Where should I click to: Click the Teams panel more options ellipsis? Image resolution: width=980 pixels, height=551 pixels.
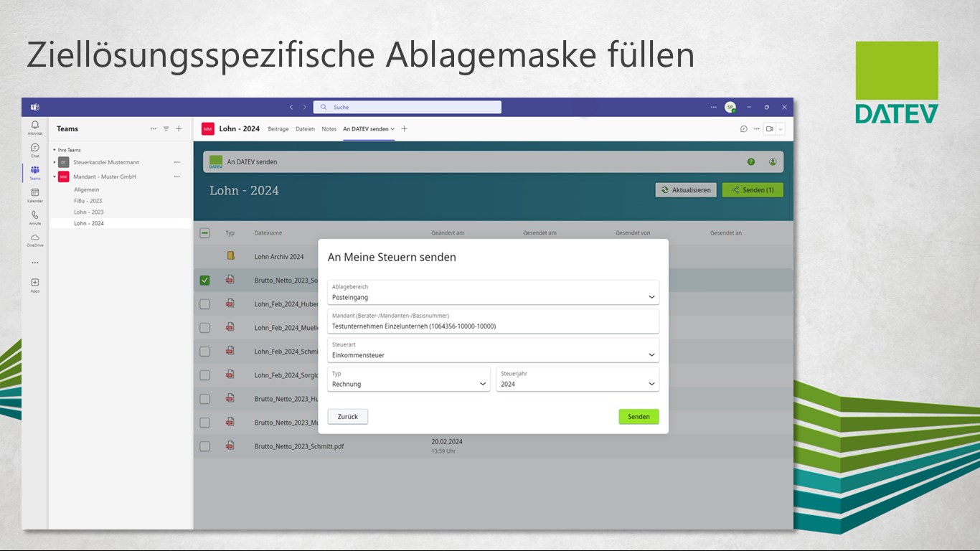coord(153,129)
